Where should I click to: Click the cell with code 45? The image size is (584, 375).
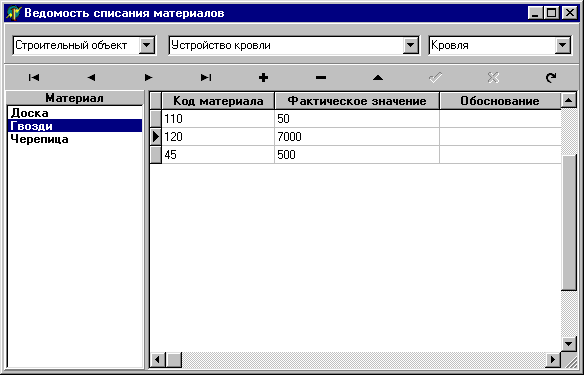(x=218, y=155)
